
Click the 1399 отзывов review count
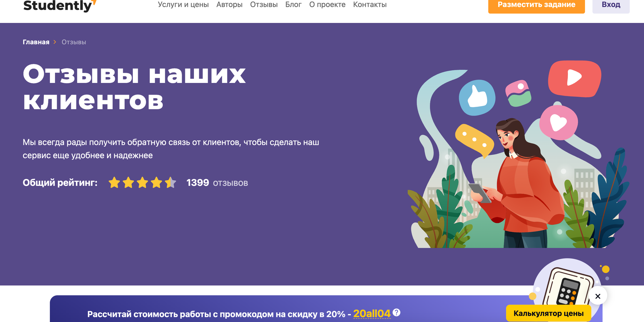[x=217, y=183]
